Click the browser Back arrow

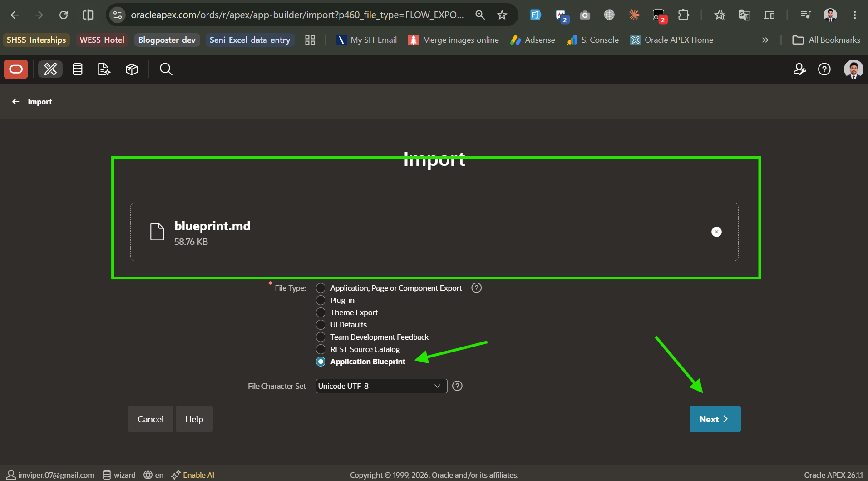[15, 15]
